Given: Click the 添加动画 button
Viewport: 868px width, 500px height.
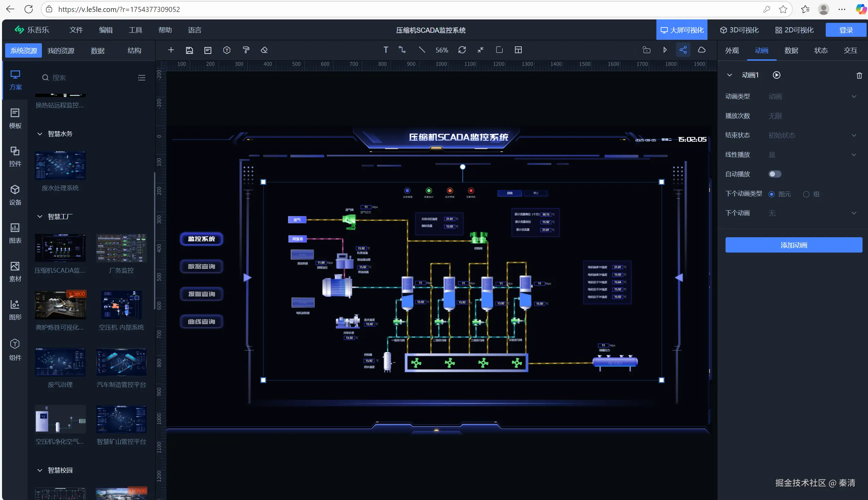Looking at the screenshot, I should coord(793,245).
